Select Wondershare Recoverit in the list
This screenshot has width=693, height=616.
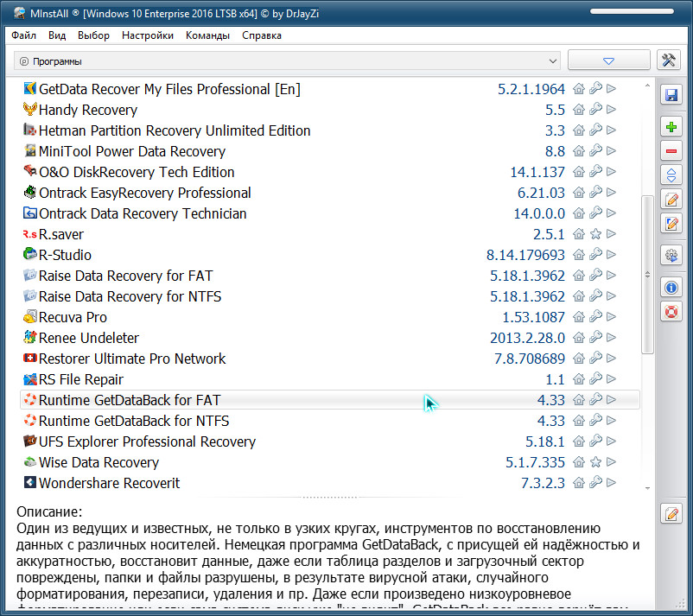click(x=109, y=483)
